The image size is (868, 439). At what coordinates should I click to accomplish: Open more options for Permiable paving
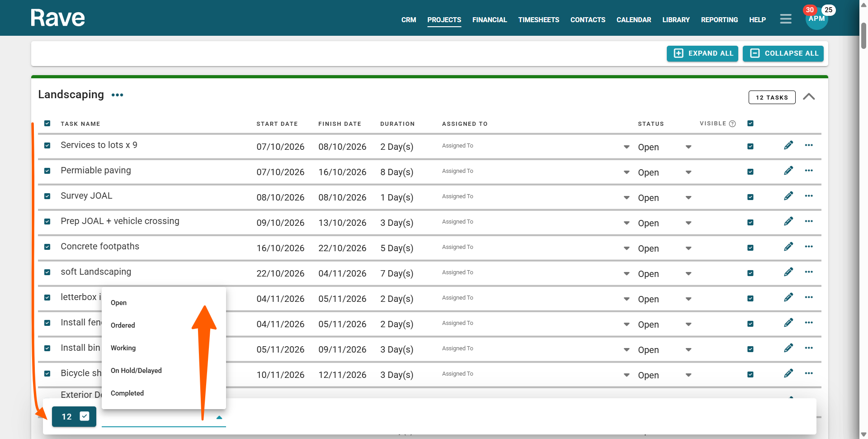click(x=809, y=171)
